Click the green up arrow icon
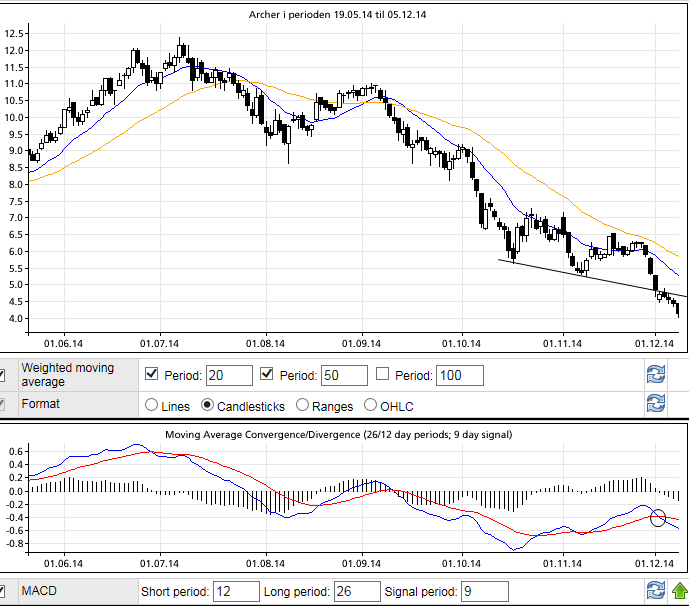Viewport: 689px width, 606px height. click(x=680, y=591)
